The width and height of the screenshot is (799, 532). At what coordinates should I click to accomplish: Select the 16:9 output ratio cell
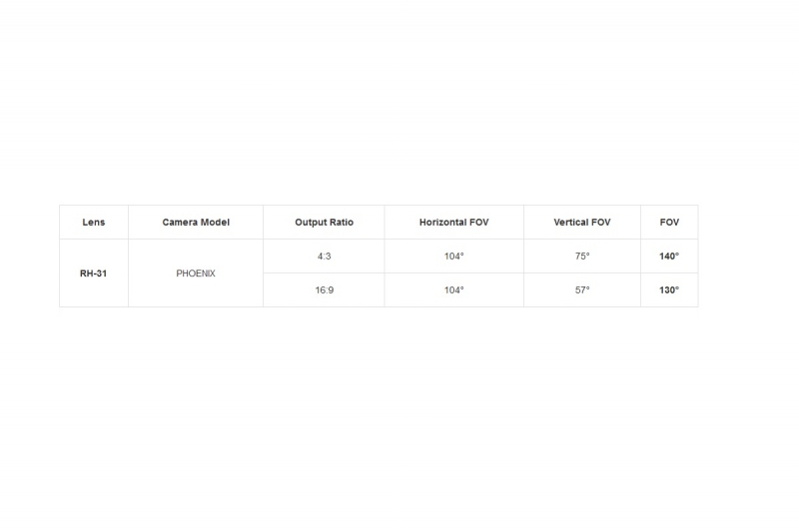pyautogui.click(x=324, y=290)
